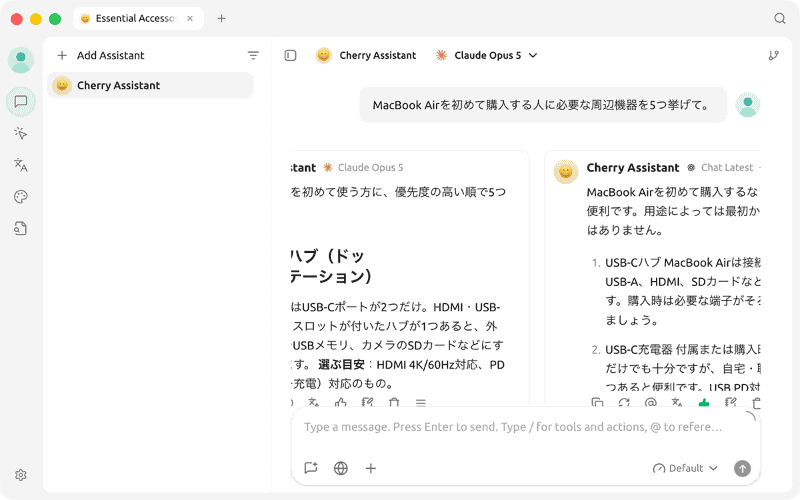Click the filter icon beside Add Assistant

pos(253,55)
